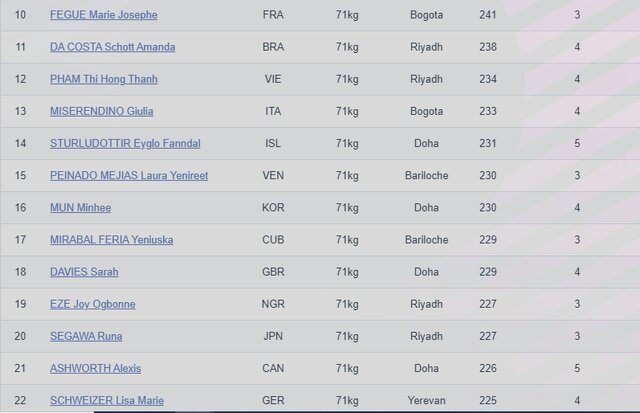This screenshot has height=413, width=640.
Task: Click DA COSTA Schott Amanda link
Action: [112, 47]
